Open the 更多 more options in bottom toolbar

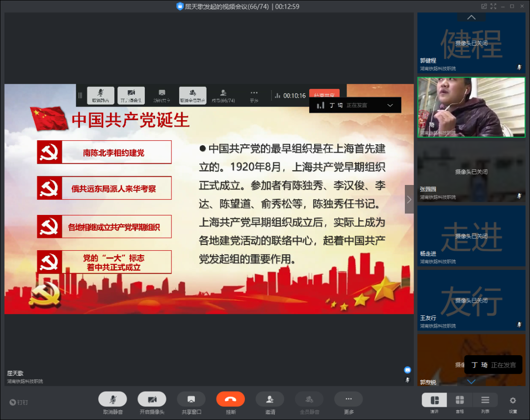coord(348,399)
